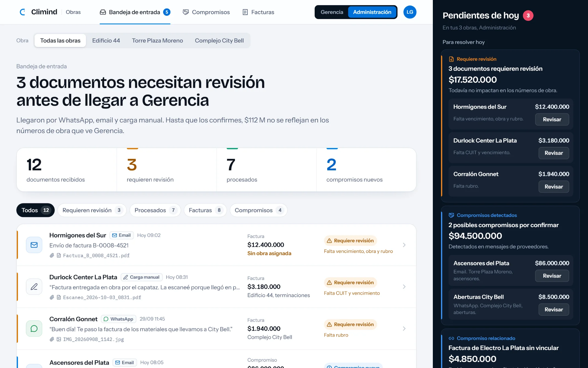
Task: Click paperclip icon next to Escaneo_2026-10-03_0831.pdf
Action: 52,297
